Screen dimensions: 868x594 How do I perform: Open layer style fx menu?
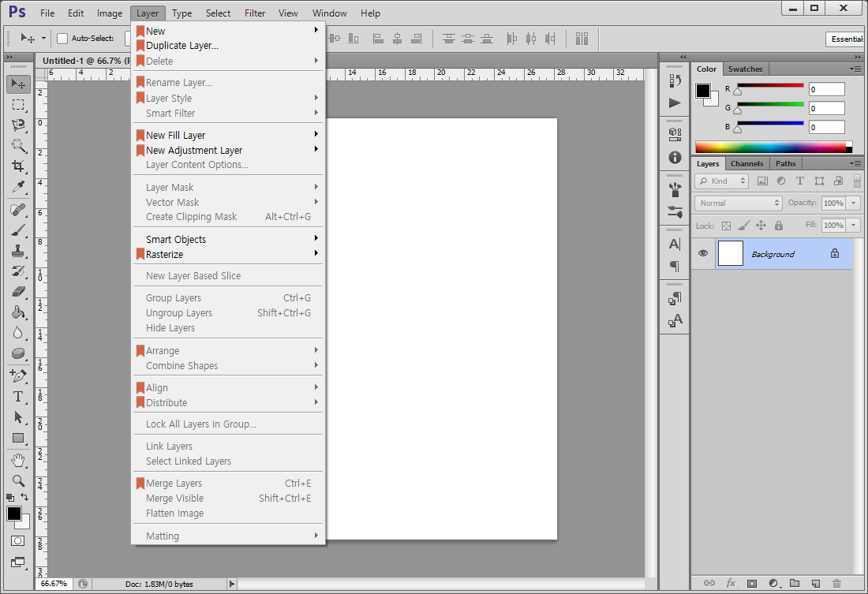731,583
